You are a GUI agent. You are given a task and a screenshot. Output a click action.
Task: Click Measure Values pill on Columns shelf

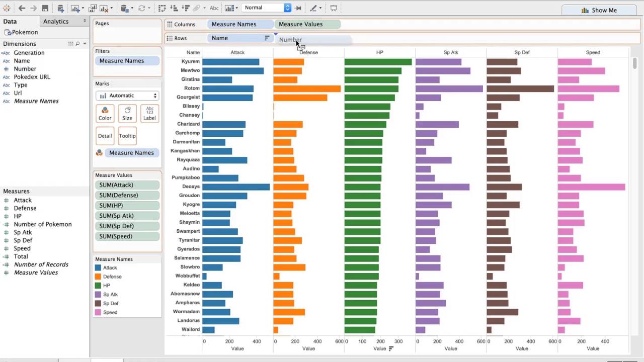click(x=307, y=24)
